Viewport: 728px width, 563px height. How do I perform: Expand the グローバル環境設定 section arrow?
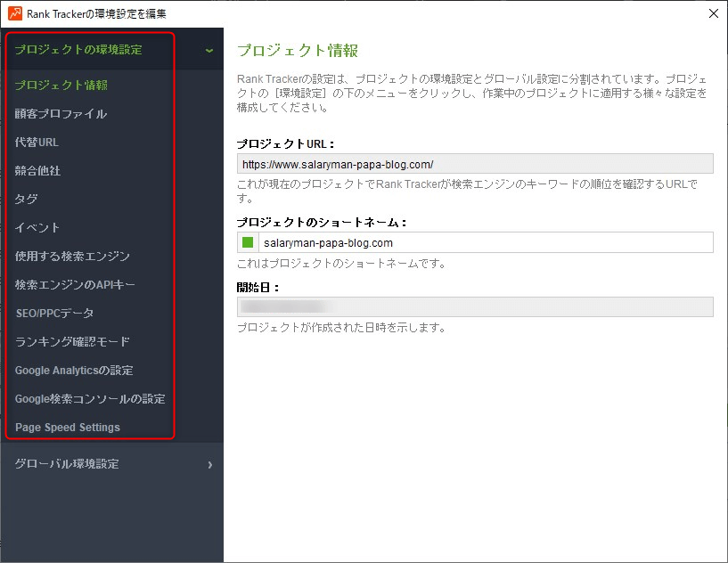210,465
